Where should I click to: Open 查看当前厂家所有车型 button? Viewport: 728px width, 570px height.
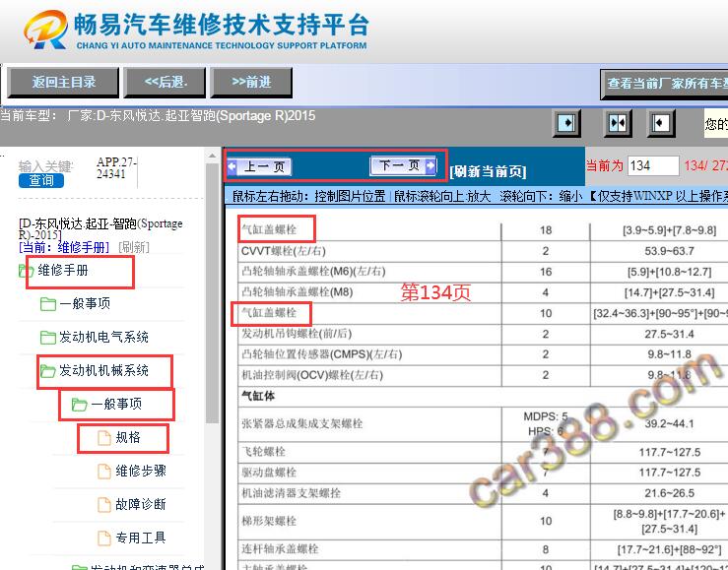(x=664, y=84)
